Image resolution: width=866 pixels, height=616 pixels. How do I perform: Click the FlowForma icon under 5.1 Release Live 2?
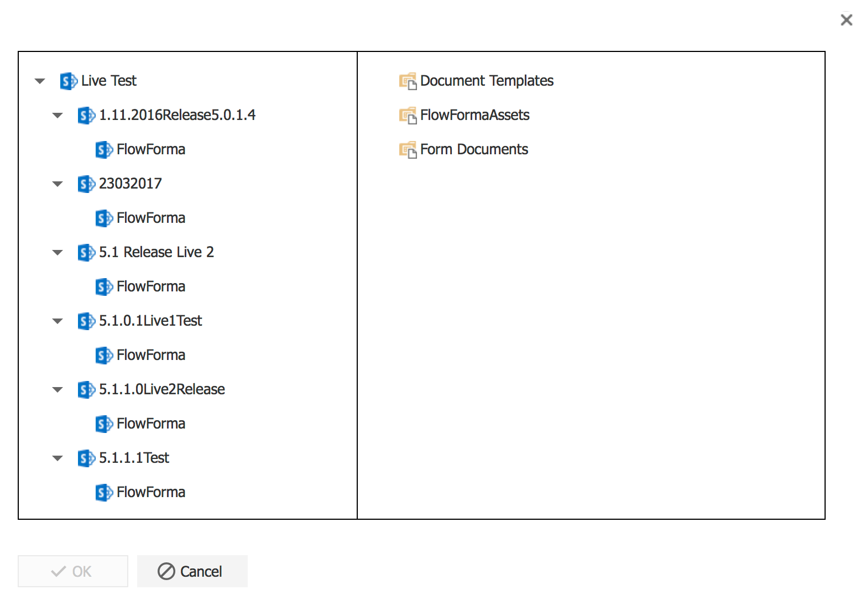click(x=104, y=287)
